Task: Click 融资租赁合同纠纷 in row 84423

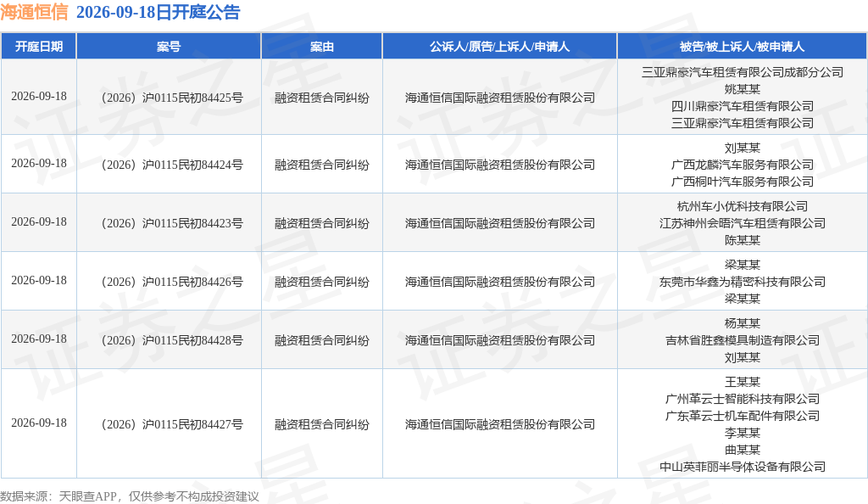Action: pyautogui.click(x=321, y=223)
